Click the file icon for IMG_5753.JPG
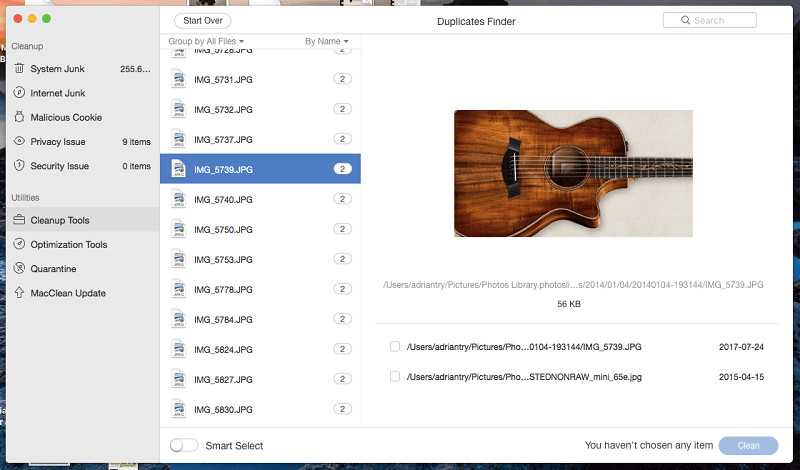800x470 pixels. point(179,259)
